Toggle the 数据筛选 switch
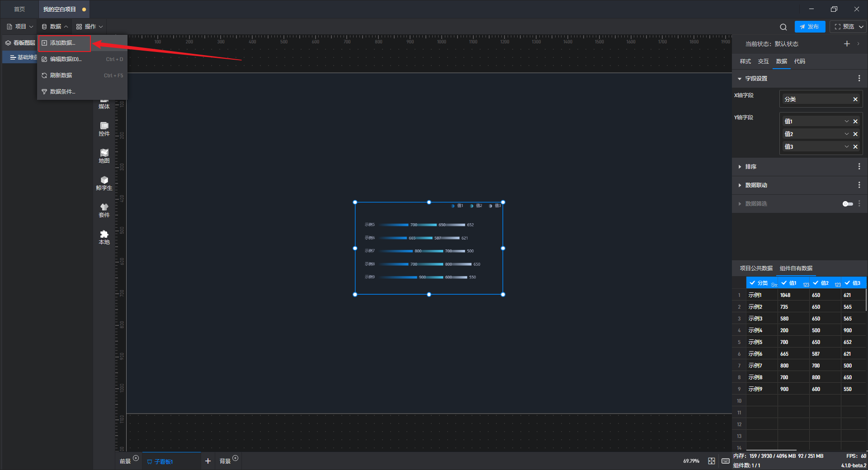This screenshot has width=868, height=470. [x=848, y=204]
